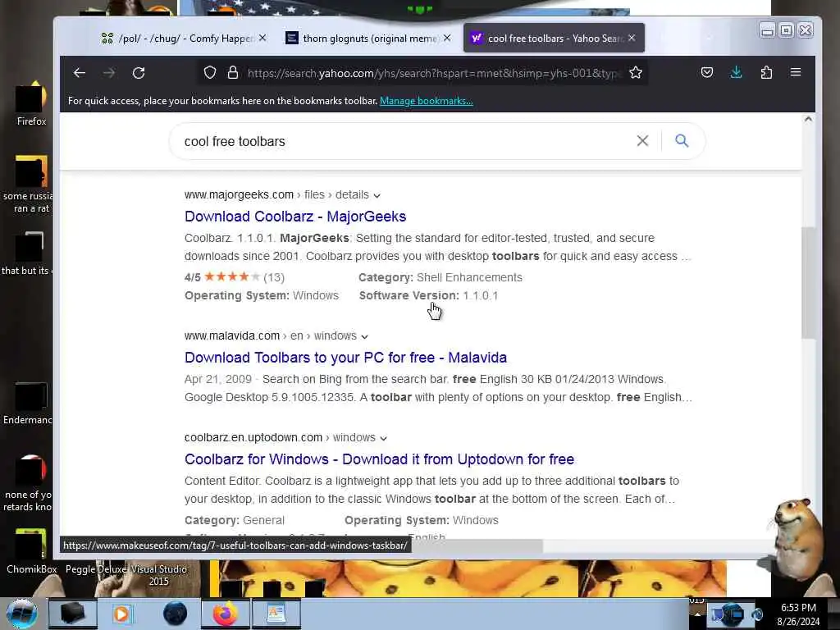
Task: Click the www.majorgeeks.com URL text
Action: [239, 195]
